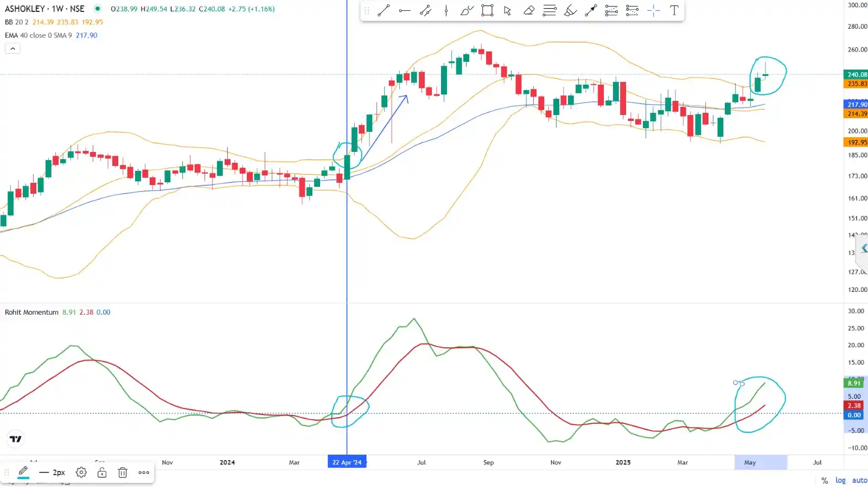The image size is (868, 491).
Task: Click the 217.90 EMA price label
Action: coord(857,105)
